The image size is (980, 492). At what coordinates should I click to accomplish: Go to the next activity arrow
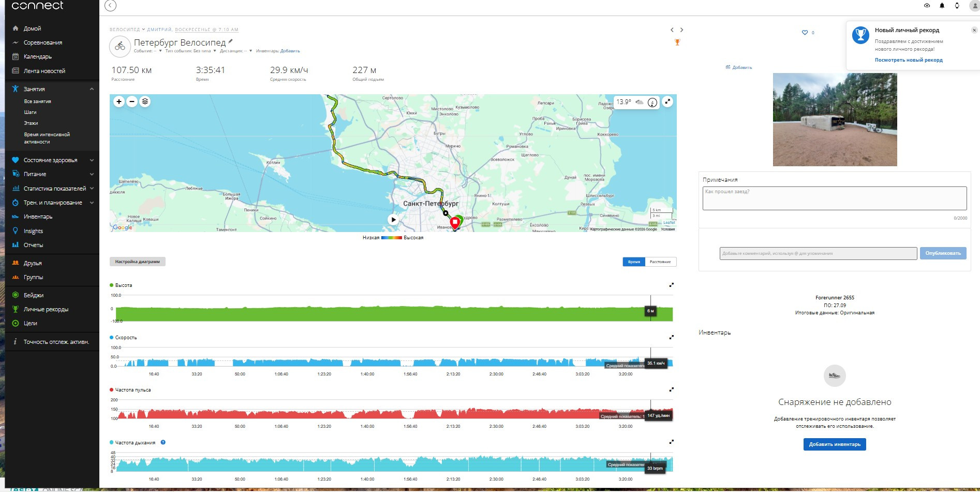(x=681, y=30)
